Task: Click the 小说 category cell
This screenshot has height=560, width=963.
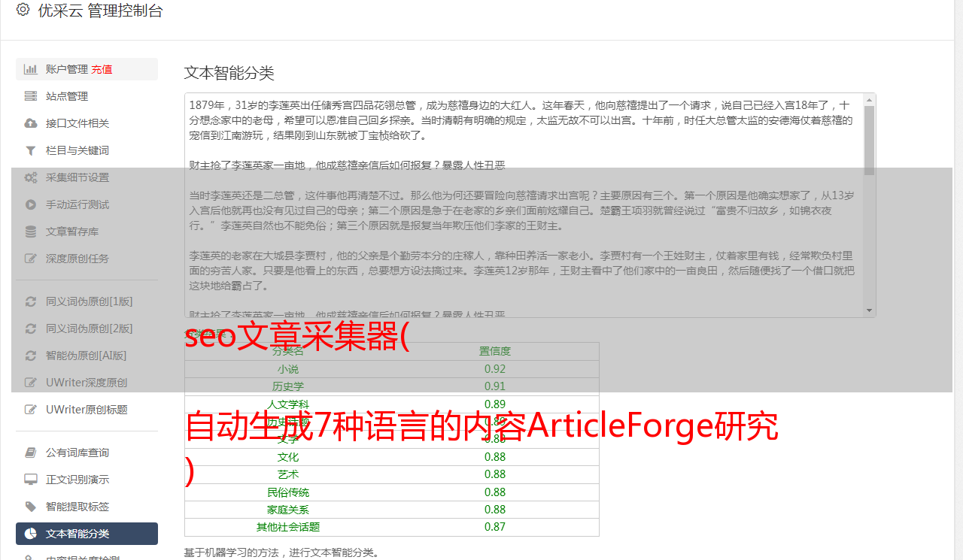Action: coord(288,369)
